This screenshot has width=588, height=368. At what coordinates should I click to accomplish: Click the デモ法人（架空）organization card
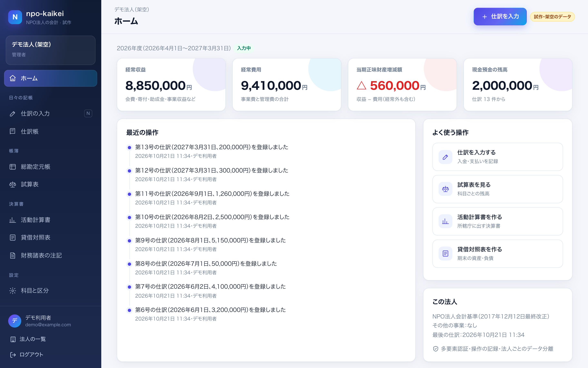(51, 50)
